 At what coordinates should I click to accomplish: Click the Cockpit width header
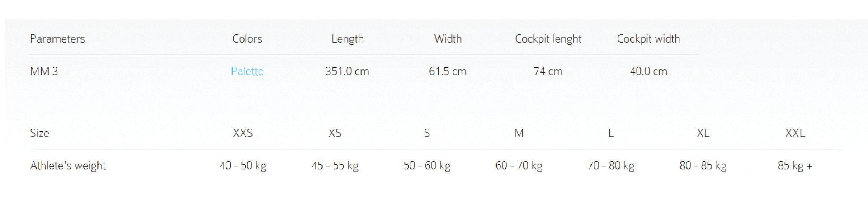pyautogui.click(x=648, y=39)
